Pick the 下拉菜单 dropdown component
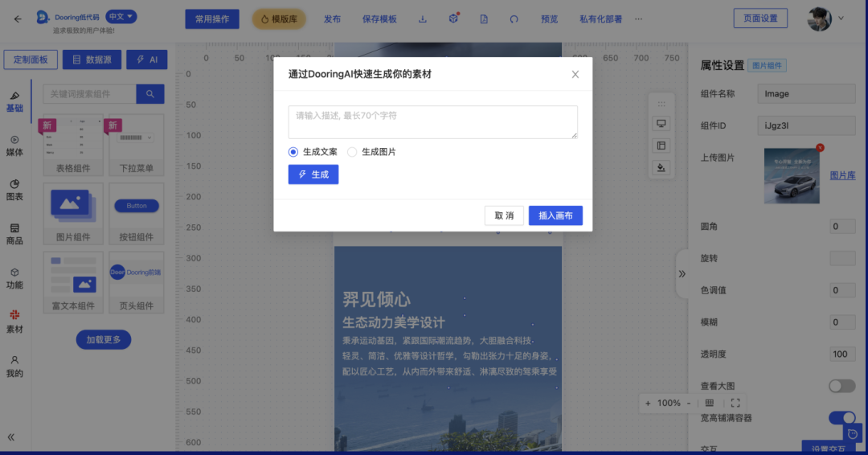This screenshot has height=455, width=868. point(136,145)
